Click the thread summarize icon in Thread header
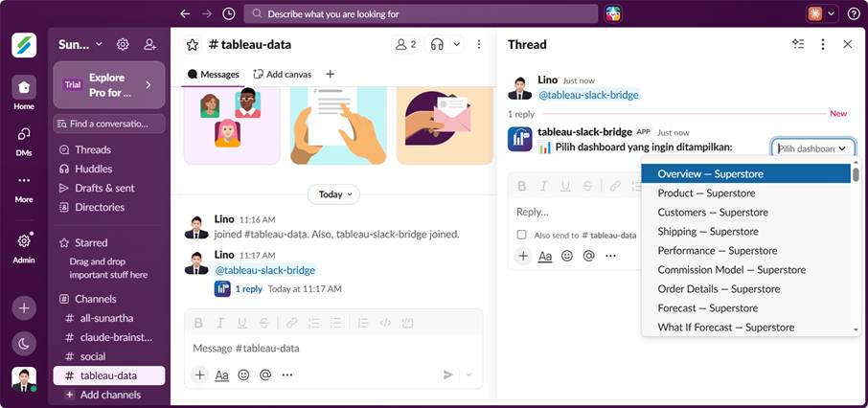The height and width of the screenshot is (408, 868). point(798,44)
